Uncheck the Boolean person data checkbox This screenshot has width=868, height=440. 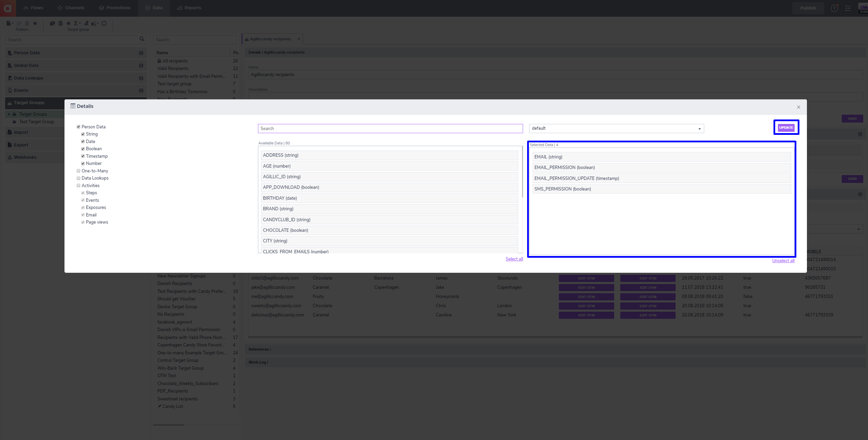83,148
